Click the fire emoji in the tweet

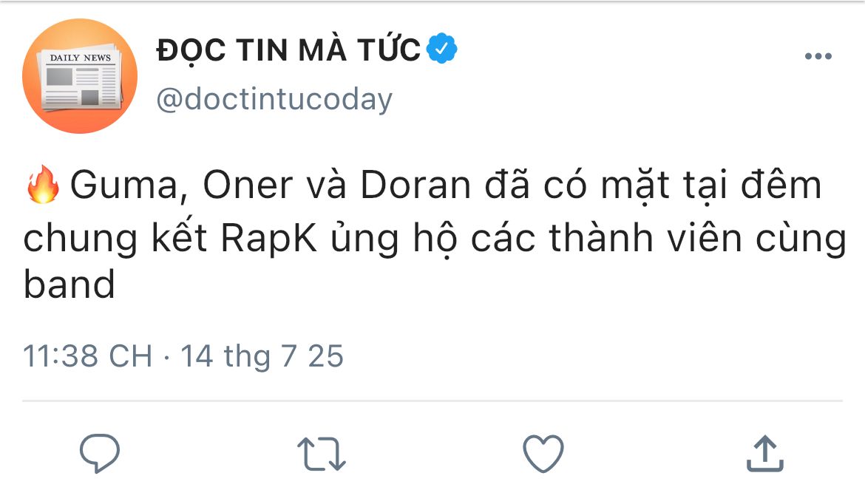point(42,186)
